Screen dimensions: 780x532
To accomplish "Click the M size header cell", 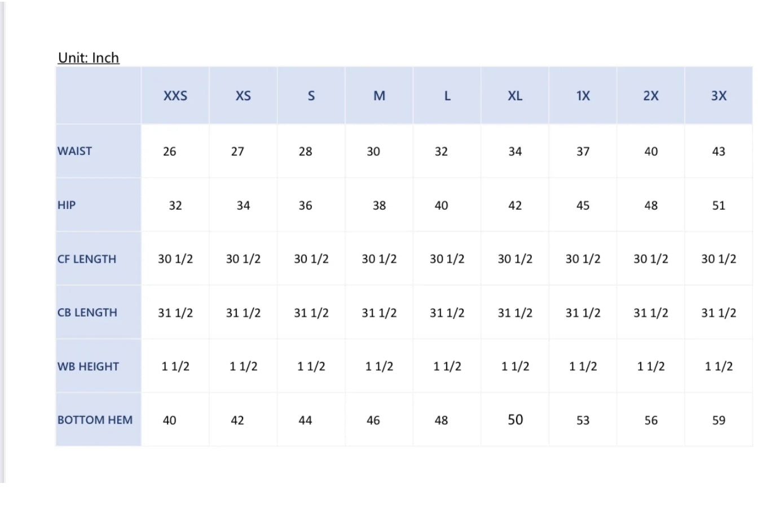I will point(379,96).
